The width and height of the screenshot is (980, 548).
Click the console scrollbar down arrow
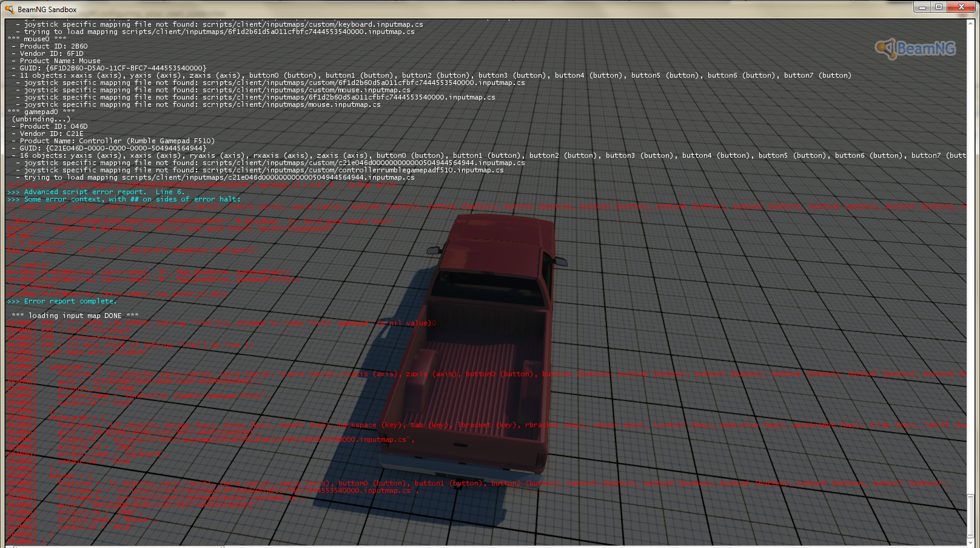[970, 542]
